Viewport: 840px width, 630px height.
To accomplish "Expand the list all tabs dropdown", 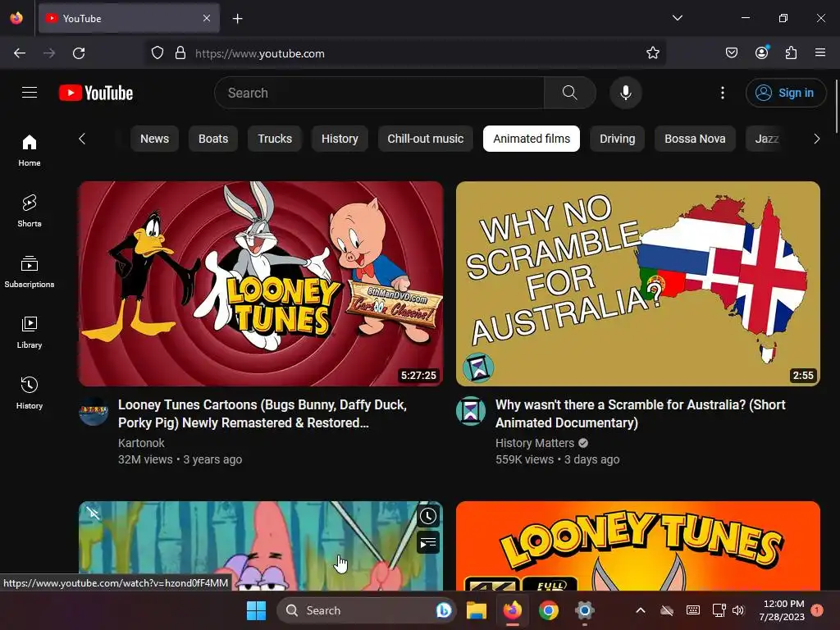I will tap(677, 18).
